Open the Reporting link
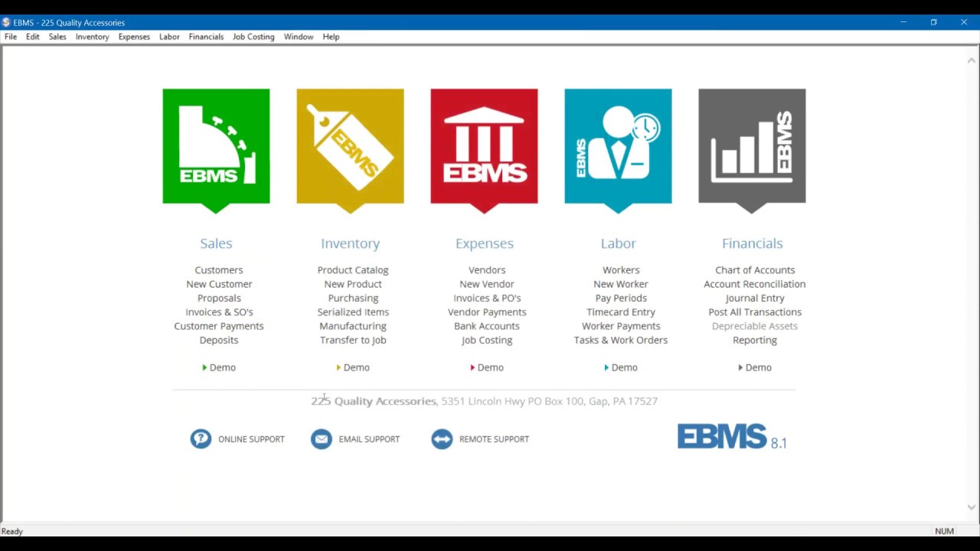This screenshot has height=551, width=980. 755,340
